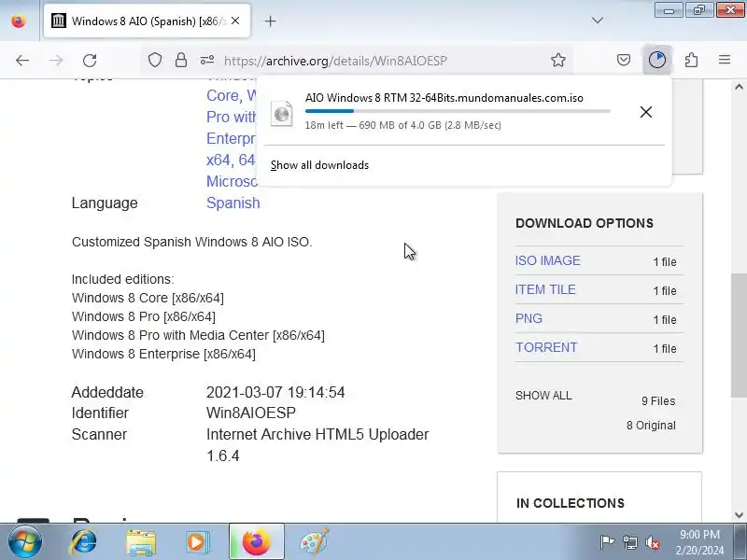Click the page scroll down arrow
Viewport: 747px width, 560px height.
(x=739, y=515)
